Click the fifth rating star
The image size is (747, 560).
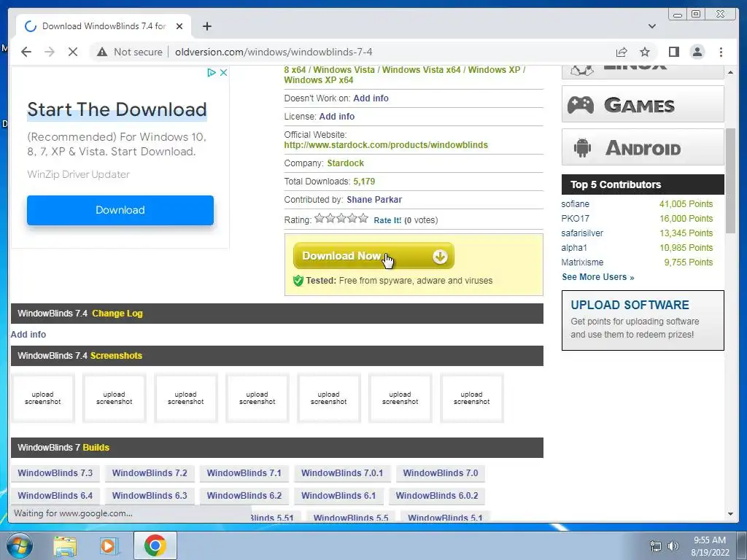363,219
